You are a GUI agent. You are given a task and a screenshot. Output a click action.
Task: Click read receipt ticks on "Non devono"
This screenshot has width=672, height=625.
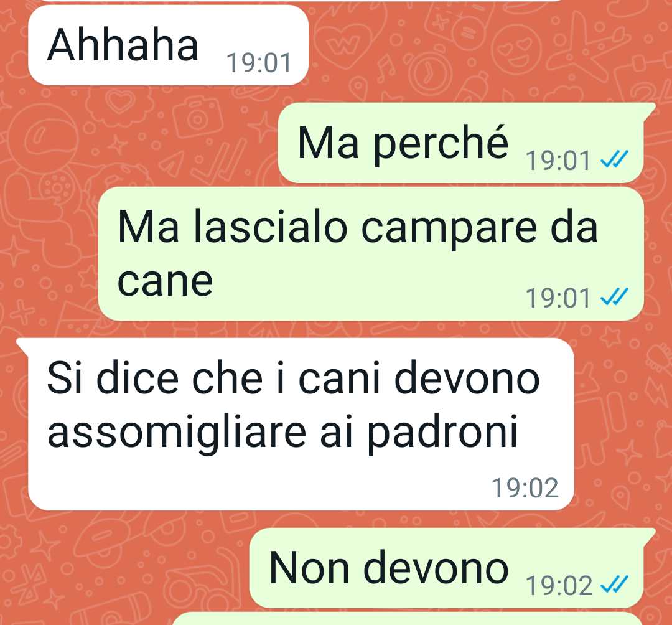coord(614,585)
